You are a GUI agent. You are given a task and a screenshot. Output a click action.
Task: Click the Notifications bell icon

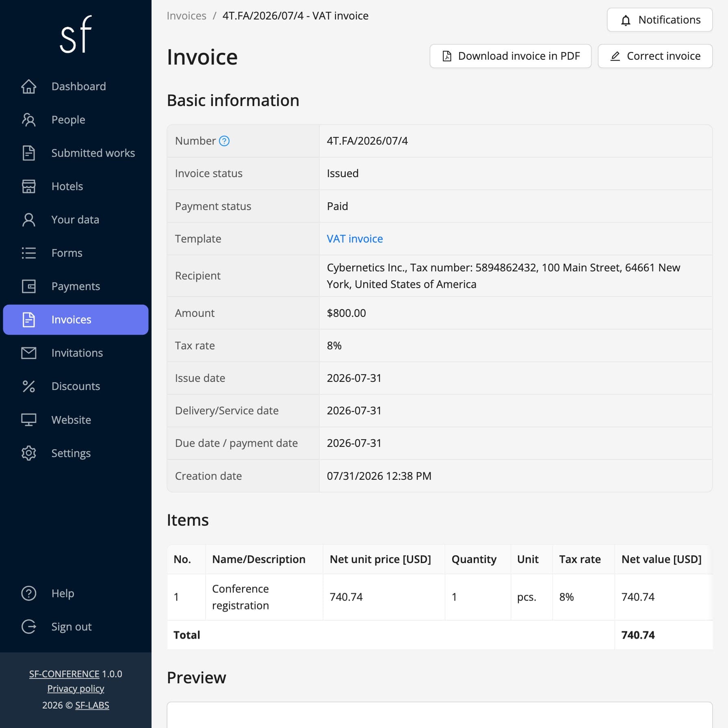click(x=626, y=20)
